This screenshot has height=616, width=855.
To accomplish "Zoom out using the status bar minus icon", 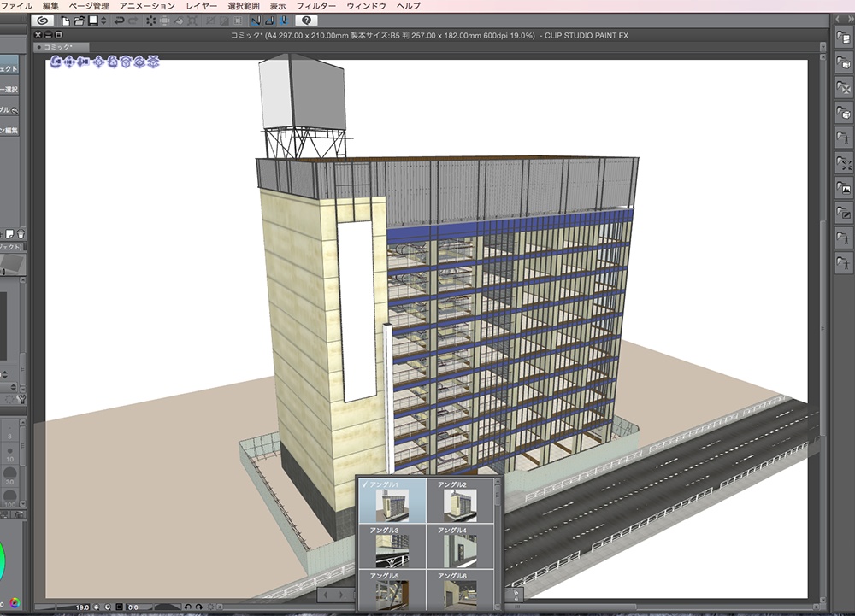I will (x=97, y=607).
